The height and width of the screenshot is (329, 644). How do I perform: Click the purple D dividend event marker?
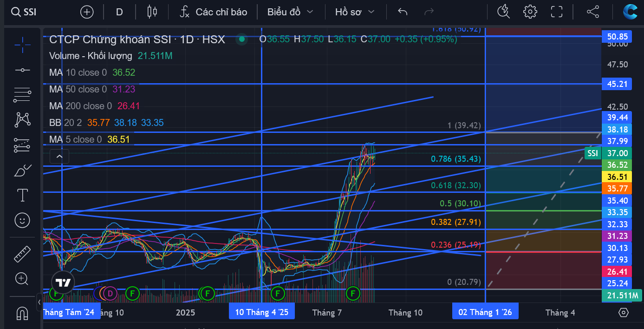tap(110, 293)
